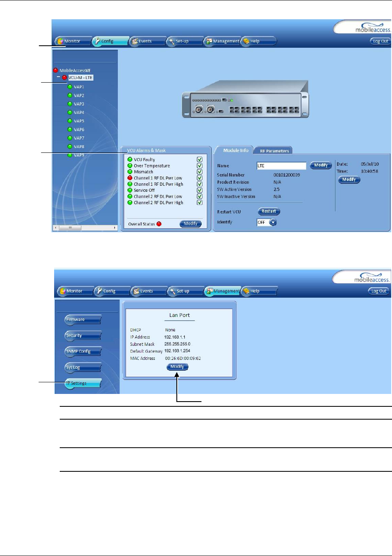
Task: Open the IP Settings section
Action: (83, 384)
